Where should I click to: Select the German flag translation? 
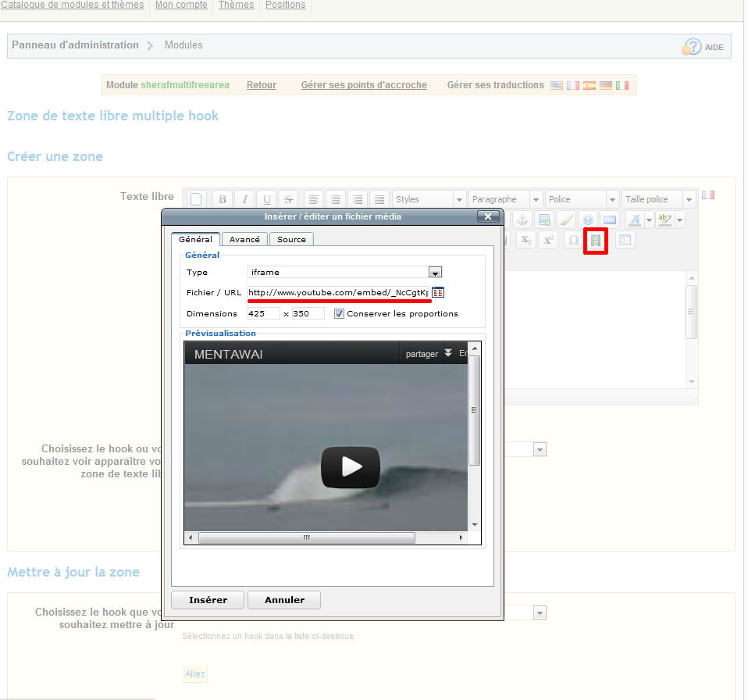click(606, 85)
